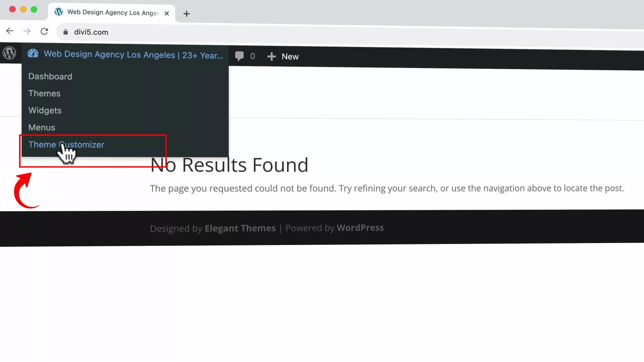
Task: Click the New content menu
Action: 290,57
